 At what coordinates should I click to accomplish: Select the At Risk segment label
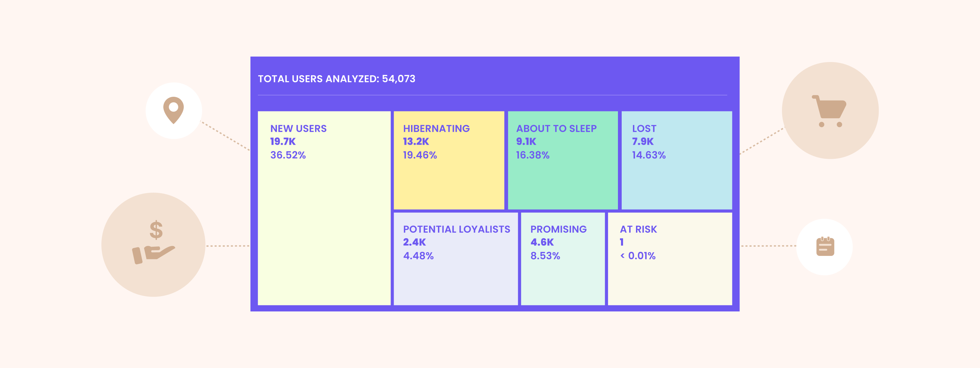point(638,229)
